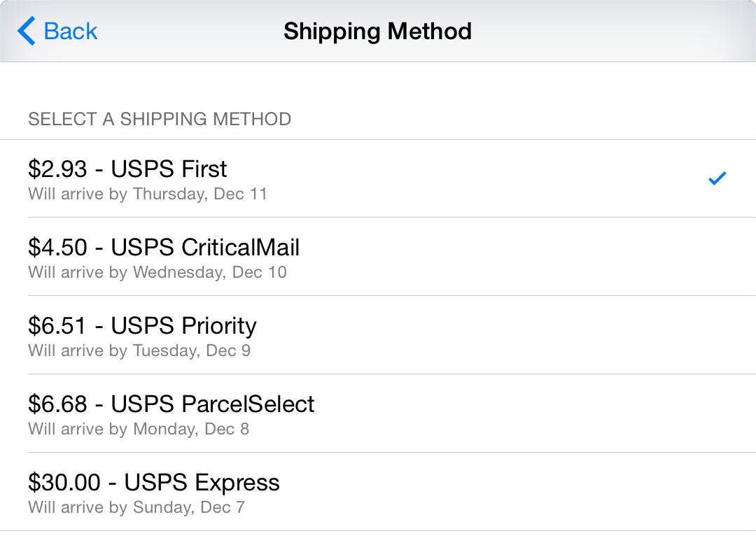756x559 pixels.
Task: Tap the Sunday, Dec 7 arrival text
Action: pyautogui.click(x=136, y=507)
